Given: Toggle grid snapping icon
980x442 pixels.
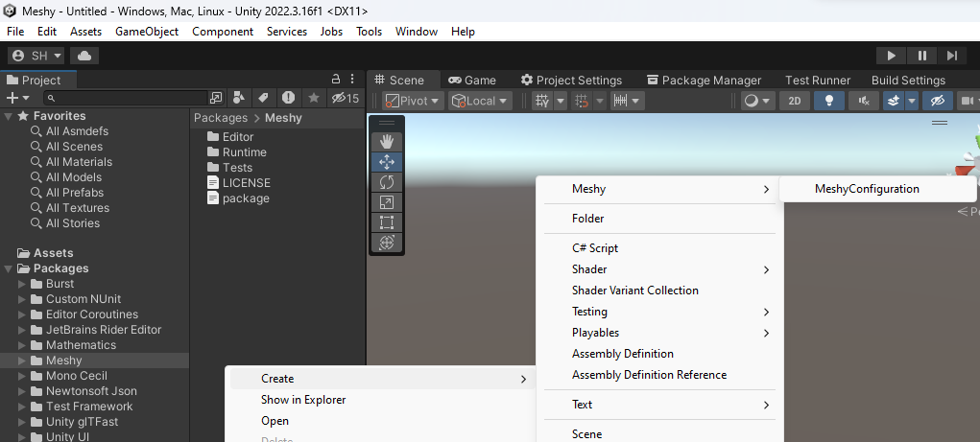Looking at the screenshot, I should tap(582, 101).
